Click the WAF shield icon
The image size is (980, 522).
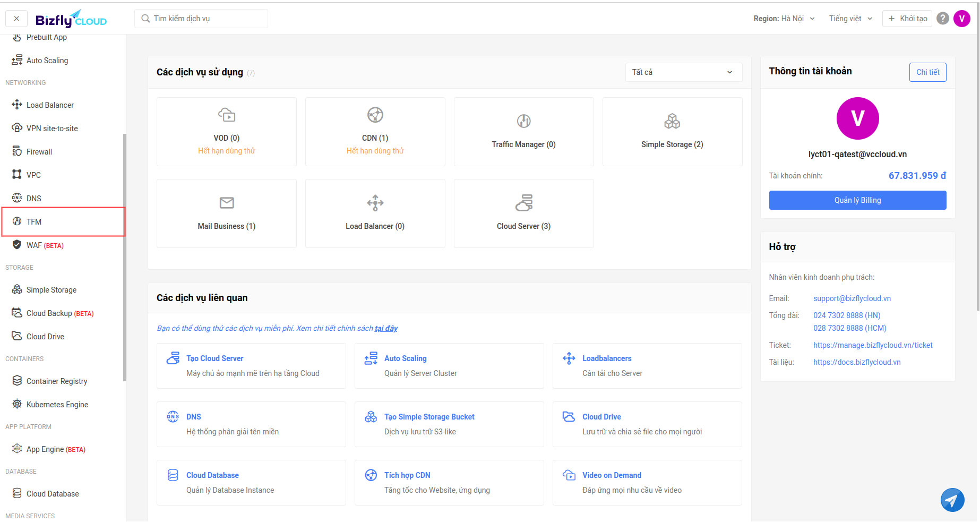click(17, 245)
